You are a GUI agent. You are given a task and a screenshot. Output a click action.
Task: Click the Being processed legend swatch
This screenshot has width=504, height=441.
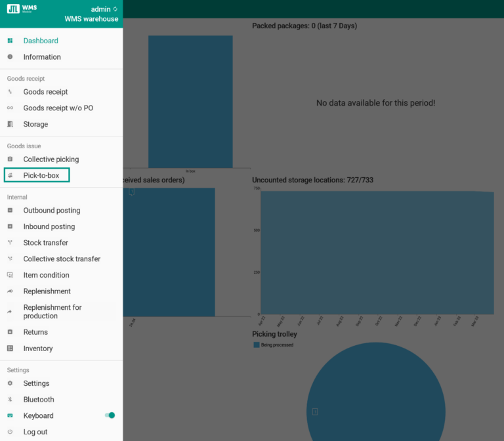click(257, 345)
